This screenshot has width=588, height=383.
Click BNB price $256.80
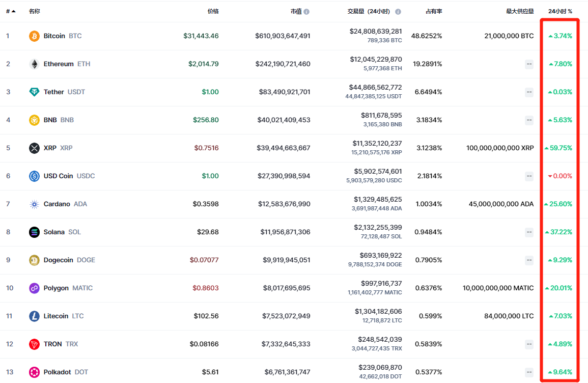pyautogui.click(x=206, y=120)
